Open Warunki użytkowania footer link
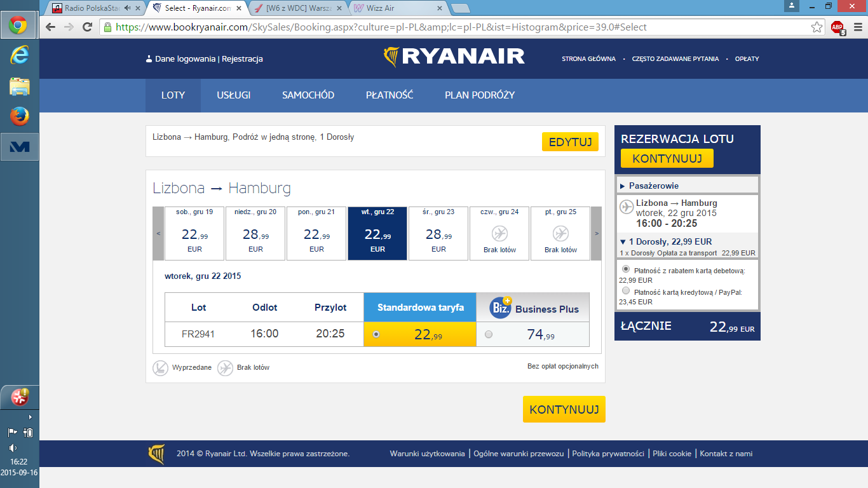This screenshot has width=868, height=488. (x=427, y=454)
